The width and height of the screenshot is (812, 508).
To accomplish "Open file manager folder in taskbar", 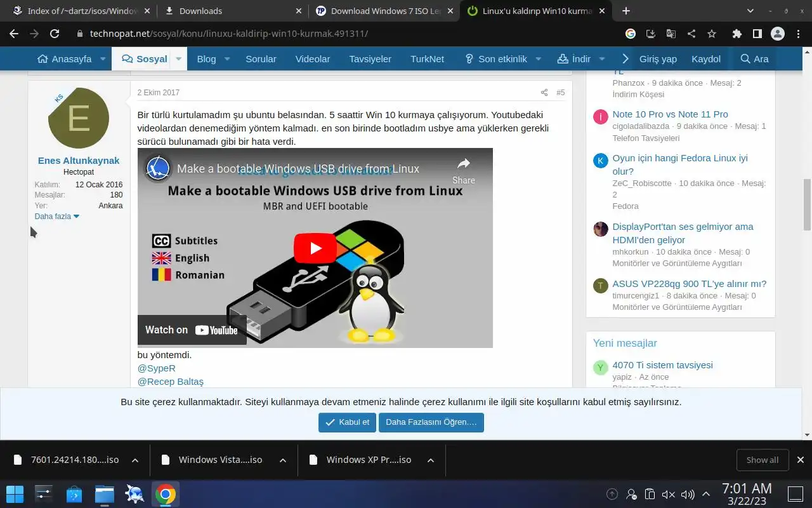I will [x=105, y=494].
